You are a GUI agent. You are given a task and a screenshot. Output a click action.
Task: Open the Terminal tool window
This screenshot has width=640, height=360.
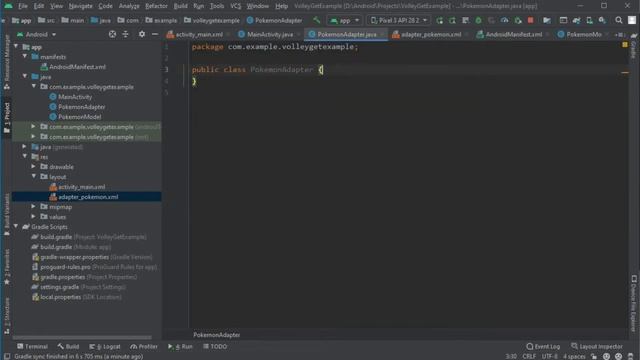tap(32, 347)
